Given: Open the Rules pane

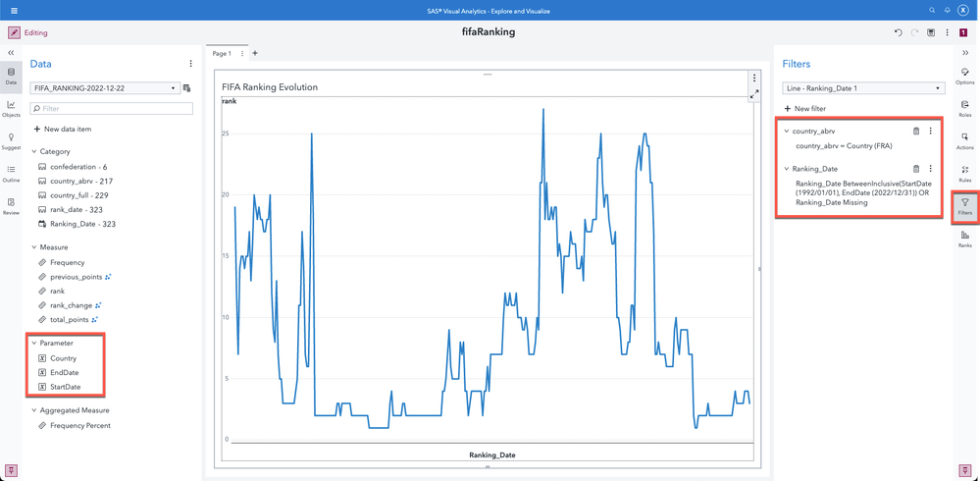Looking at the screenshot, I should (x=965, y=174).
